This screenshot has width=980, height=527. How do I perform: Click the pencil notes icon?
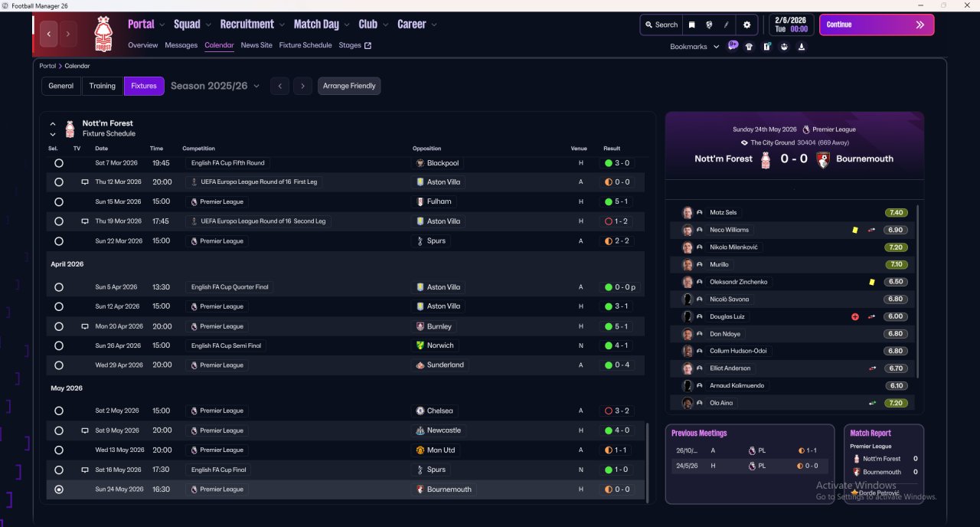[x=726, y=25]
